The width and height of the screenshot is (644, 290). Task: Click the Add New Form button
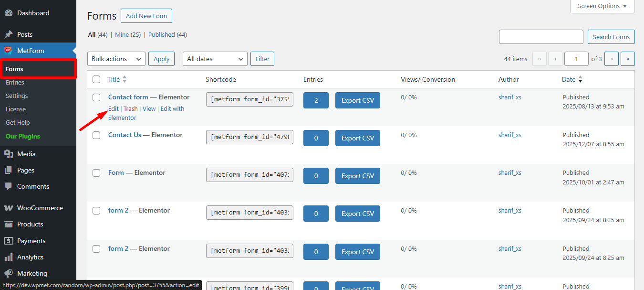coord(146,15)
